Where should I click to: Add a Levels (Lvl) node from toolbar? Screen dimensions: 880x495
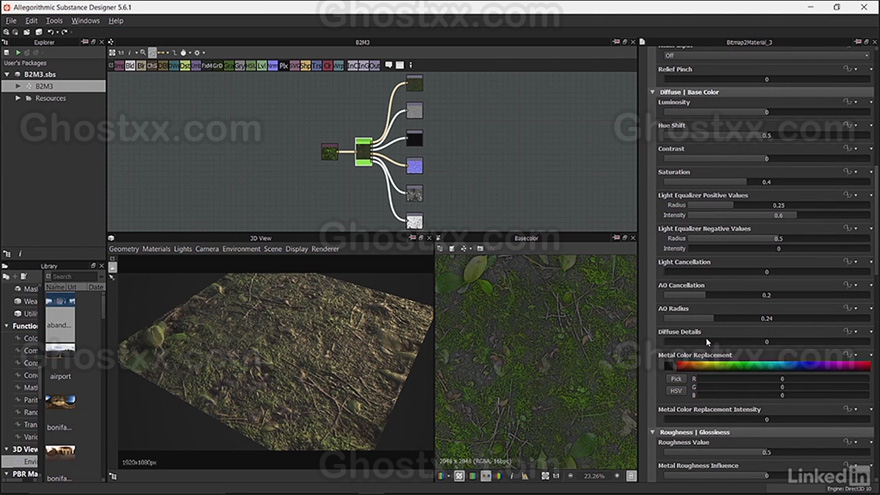(262, 66)
